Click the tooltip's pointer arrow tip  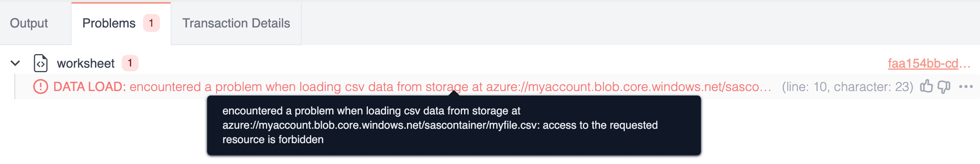pyautogui.click(x=454, y=92)
